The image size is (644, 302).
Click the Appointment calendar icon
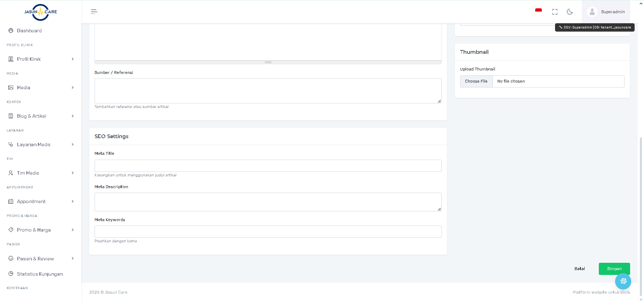pos(11,201)
